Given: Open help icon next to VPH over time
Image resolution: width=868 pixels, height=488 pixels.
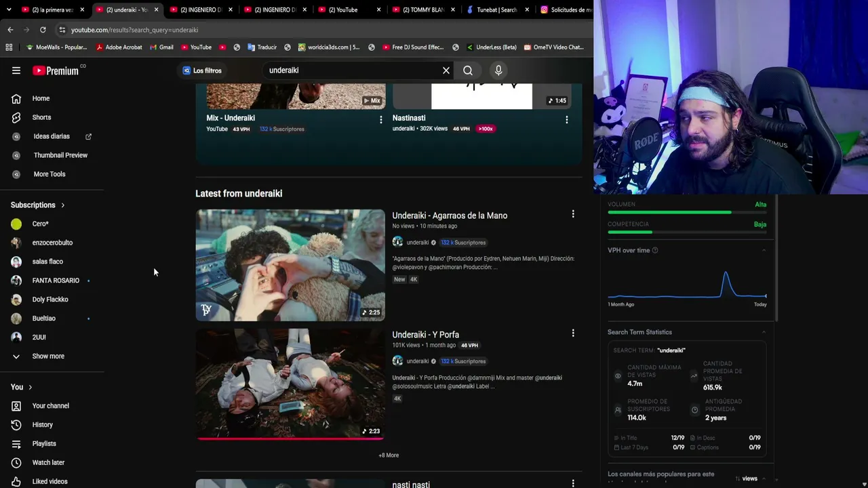Looking at the screenshot, I should (x=655, y=251).
